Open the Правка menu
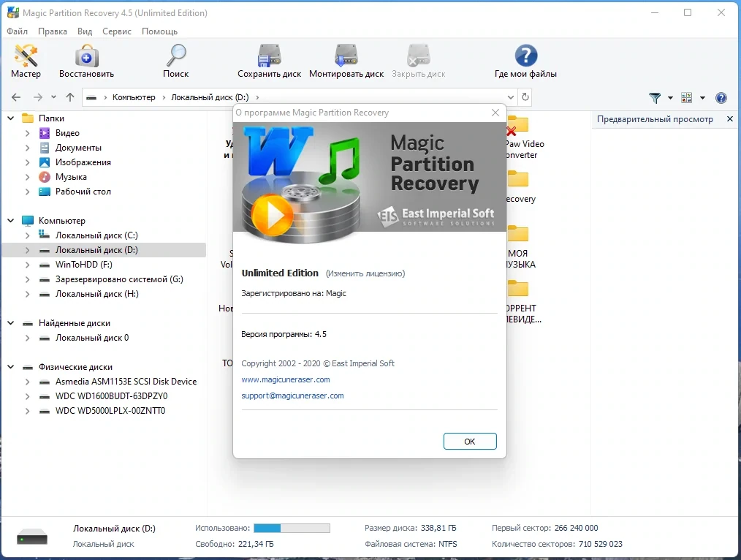Screen dimensions: 741x560 (53, 31)
